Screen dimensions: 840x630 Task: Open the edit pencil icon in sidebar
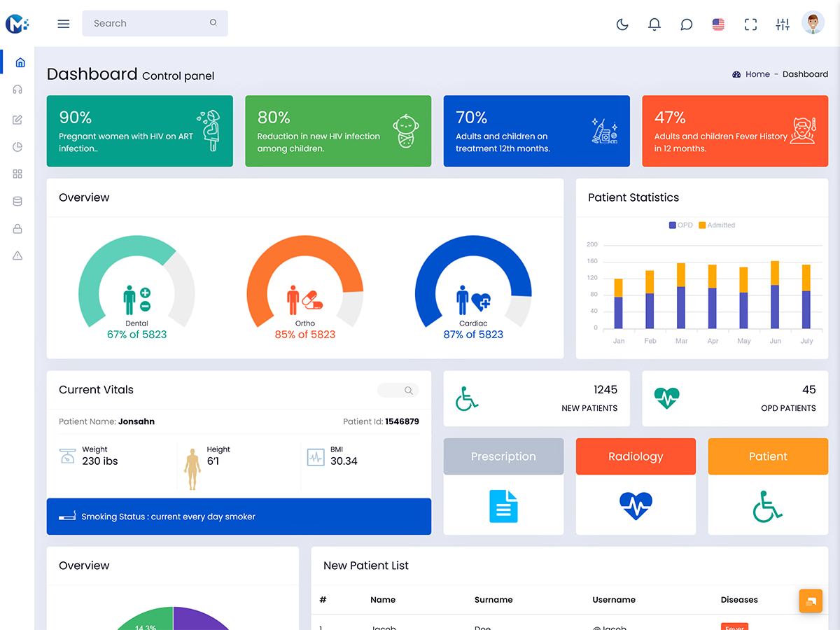(17, 120)
